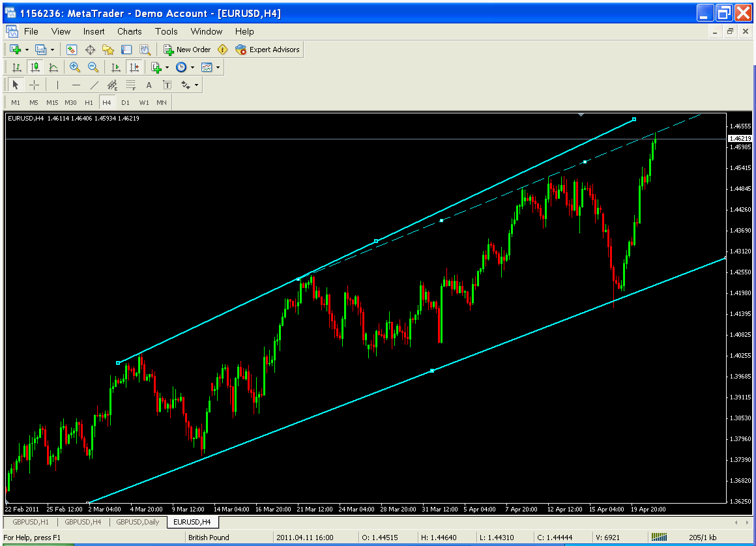Select the Text Label tool
Screen dimensions: 756x546
[149, 85]
